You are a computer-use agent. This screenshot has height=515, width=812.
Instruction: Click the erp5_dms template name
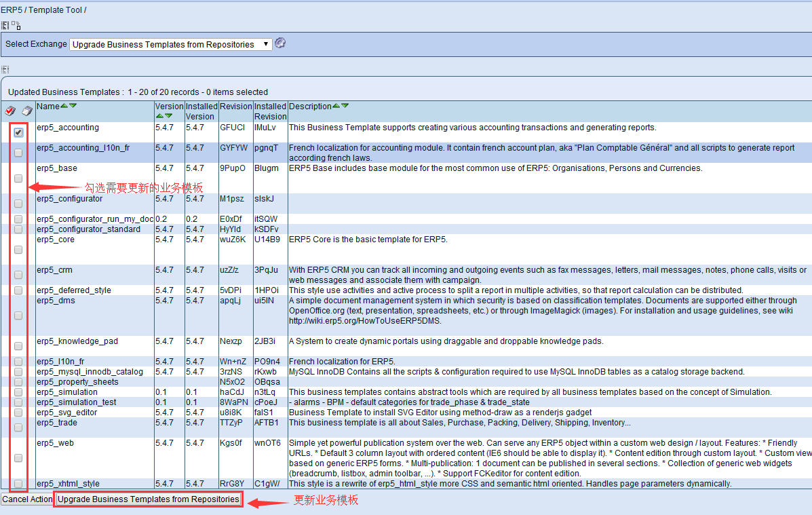56,301
